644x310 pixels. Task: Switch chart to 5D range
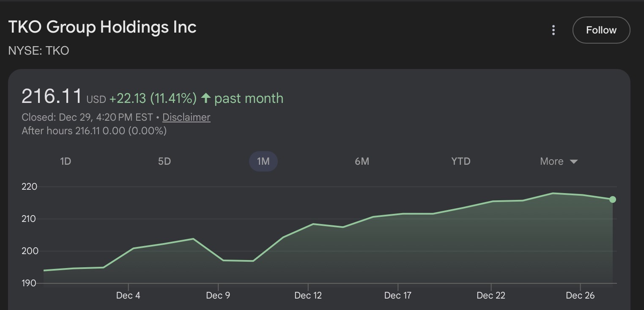pos(164,161)
